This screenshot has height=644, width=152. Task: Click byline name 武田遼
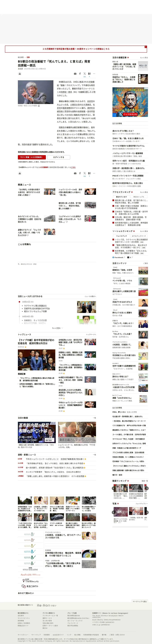pos(20,69)
